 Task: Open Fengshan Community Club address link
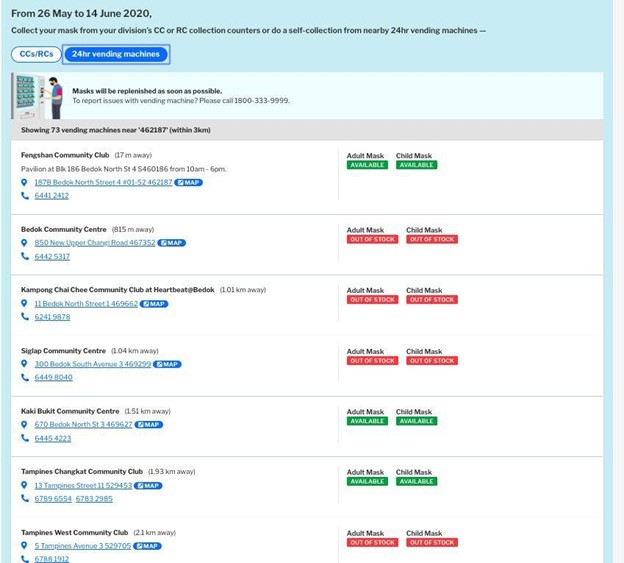tap(103, 182)
